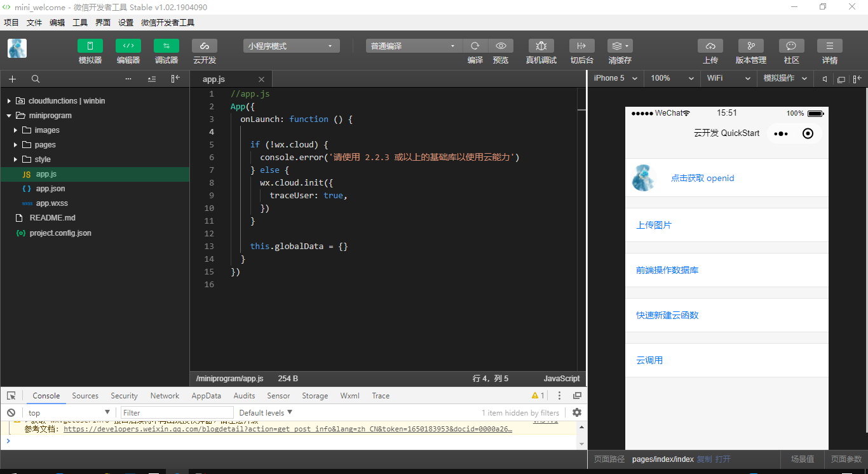The image size is (868, 474).
Task: Click the search icon in the file panel
Action: 36,79
